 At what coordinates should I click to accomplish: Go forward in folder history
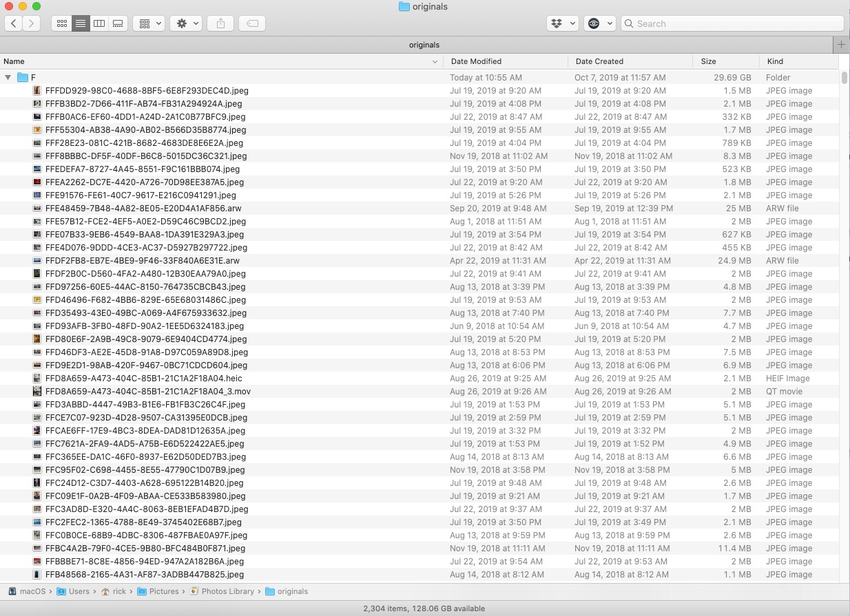click(31, 23)
